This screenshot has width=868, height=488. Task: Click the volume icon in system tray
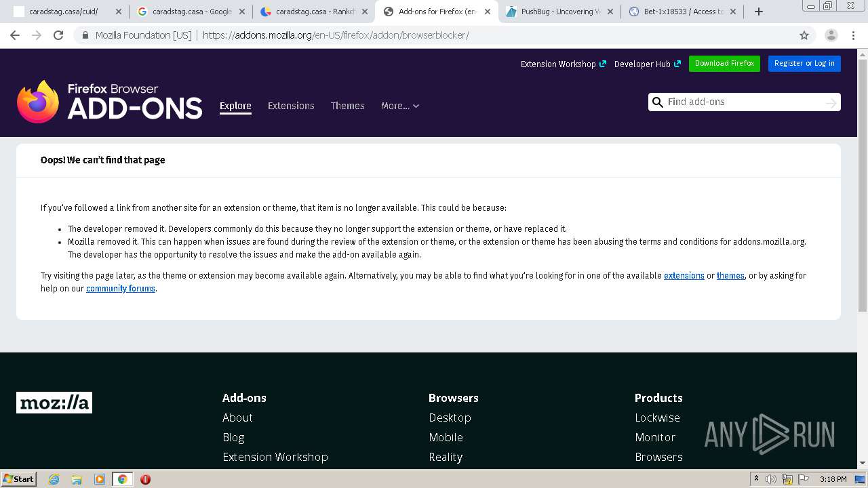coord(771,479)
